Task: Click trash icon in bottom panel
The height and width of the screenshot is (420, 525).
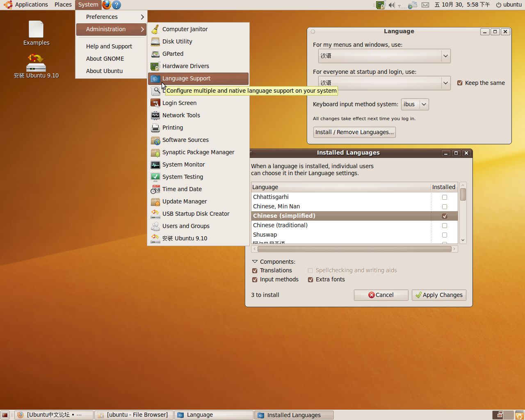Action: click(519, 415)
